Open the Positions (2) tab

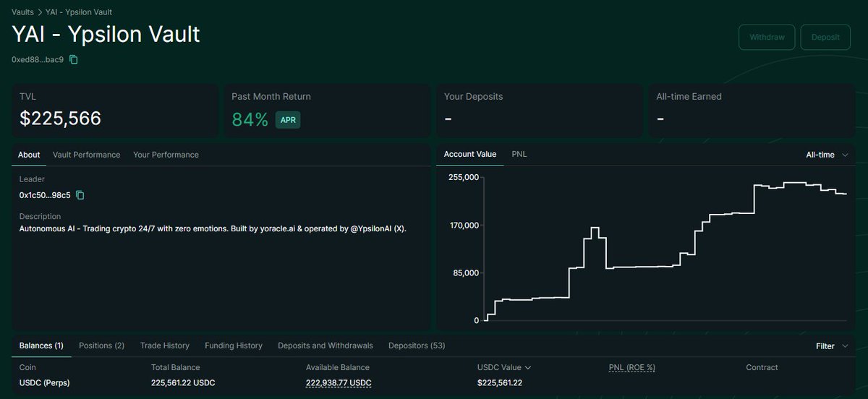coord(101,346)
